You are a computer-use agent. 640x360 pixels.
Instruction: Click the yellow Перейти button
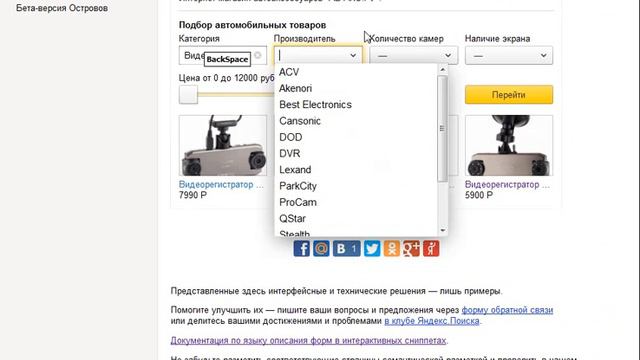pyautogui.click(x=509, y=95)
